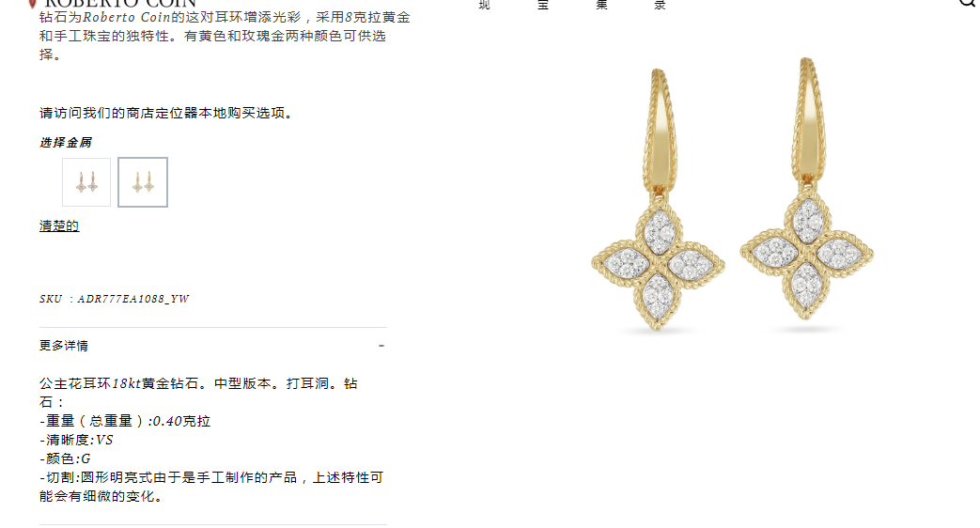Screen dimensions: 980x528
Task: Open the top menu item ending in 集
Action: [602, 5]
